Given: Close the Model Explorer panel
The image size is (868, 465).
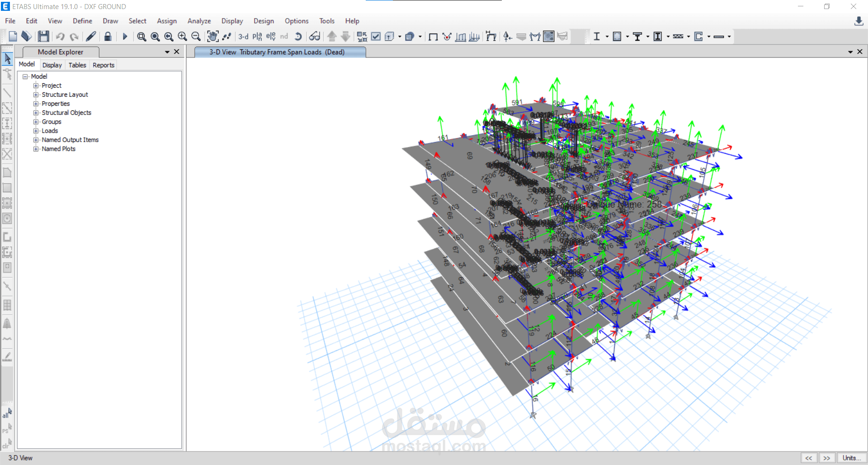Looking at the screenshot, I should tap(177, 52).
